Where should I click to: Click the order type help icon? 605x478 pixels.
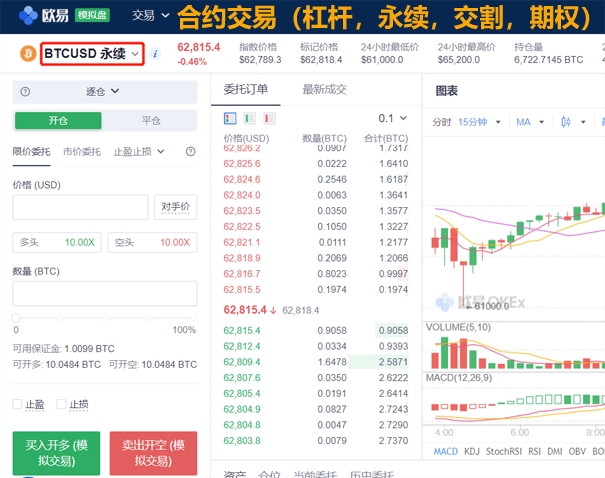(191, 152)
